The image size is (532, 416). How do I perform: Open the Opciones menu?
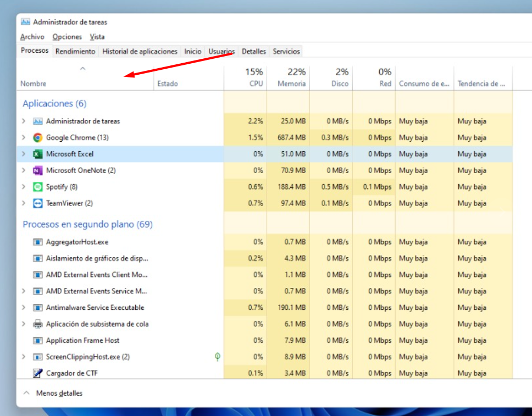67,37
